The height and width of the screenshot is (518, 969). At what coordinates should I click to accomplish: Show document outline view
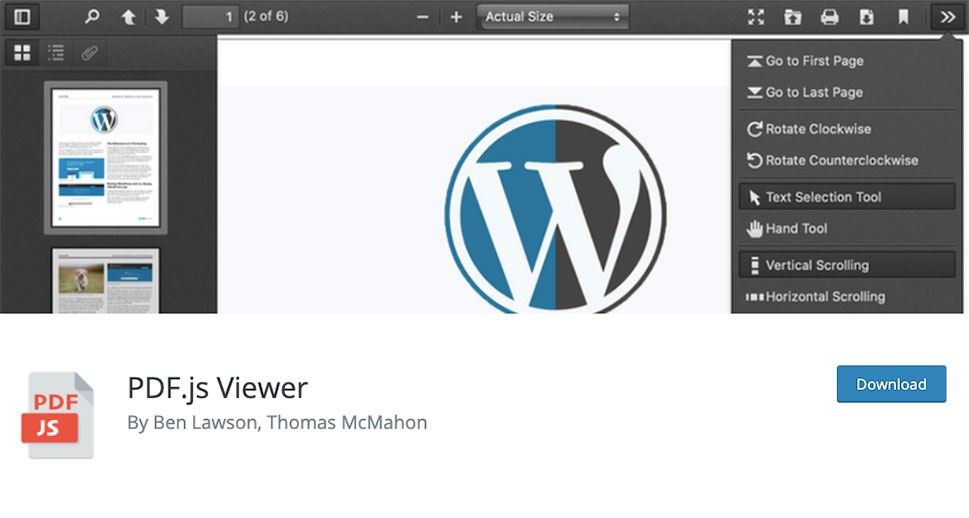pyautogui.click(x=56, y=53)
